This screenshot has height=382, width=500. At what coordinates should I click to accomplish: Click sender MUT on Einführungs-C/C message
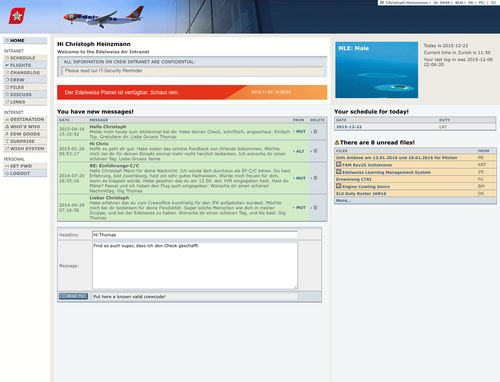[300, 178]
